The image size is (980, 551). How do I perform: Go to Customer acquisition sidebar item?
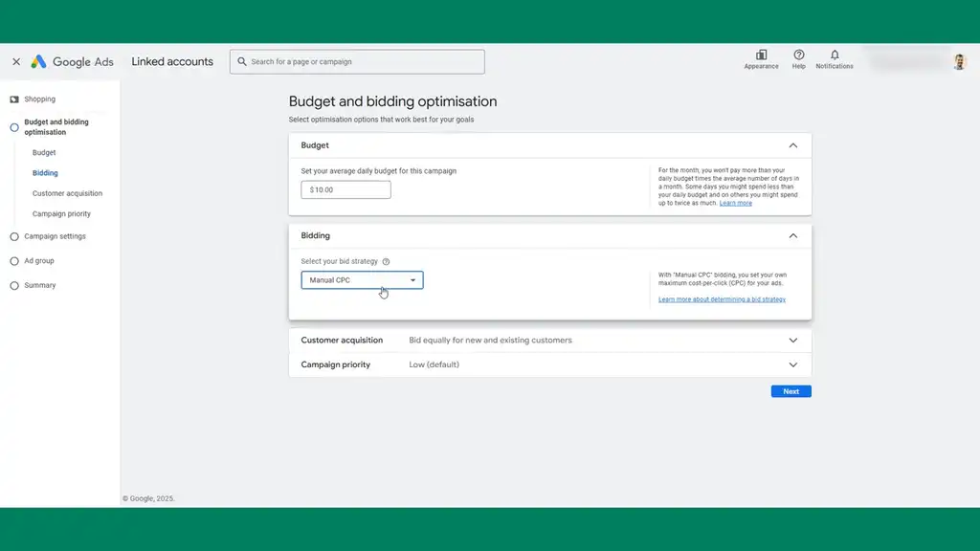[67, 193]
